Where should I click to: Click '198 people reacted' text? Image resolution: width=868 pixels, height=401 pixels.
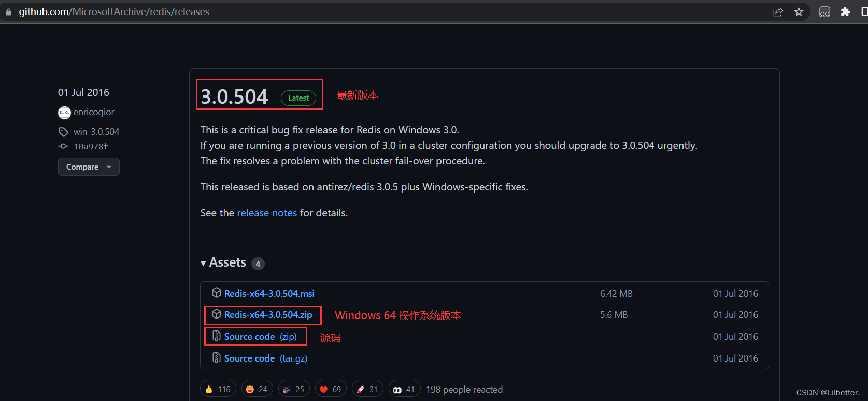pyautogui.click(x=464, y=389)
